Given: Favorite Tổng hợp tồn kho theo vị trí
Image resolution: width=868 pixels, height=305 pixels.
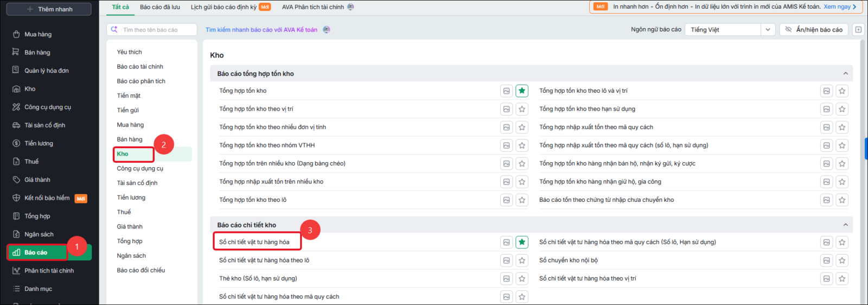Looking at the screenshot, I should 522,109.
